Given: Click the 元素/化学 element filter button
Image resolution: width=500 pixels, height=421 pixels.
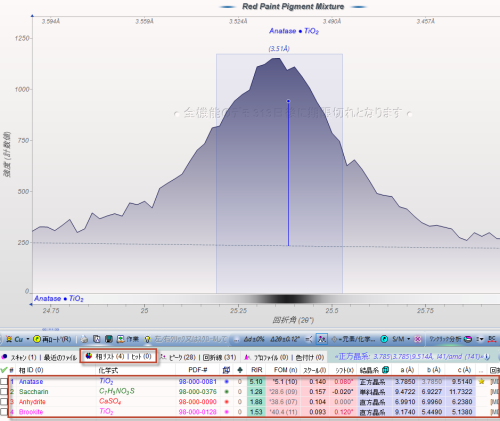Looking at the screenshot, I should pyautogui.click(x=353, y=339).
